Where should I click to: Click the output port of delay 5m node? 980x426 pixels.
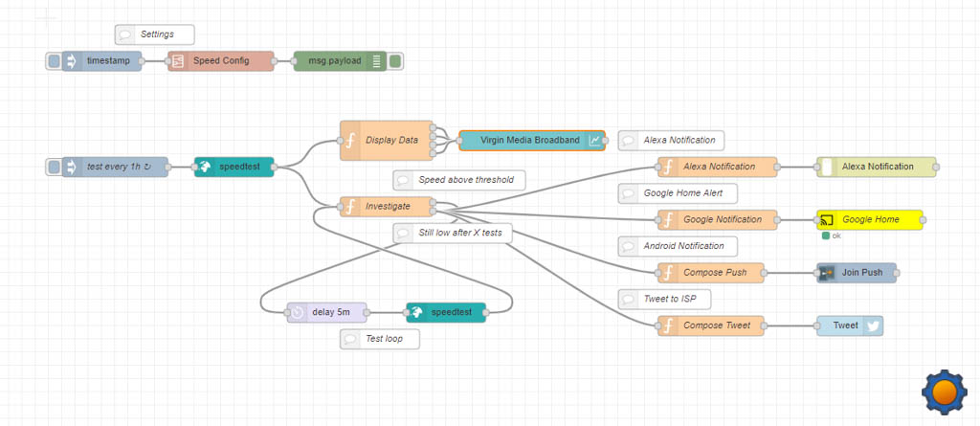(367, 312)
